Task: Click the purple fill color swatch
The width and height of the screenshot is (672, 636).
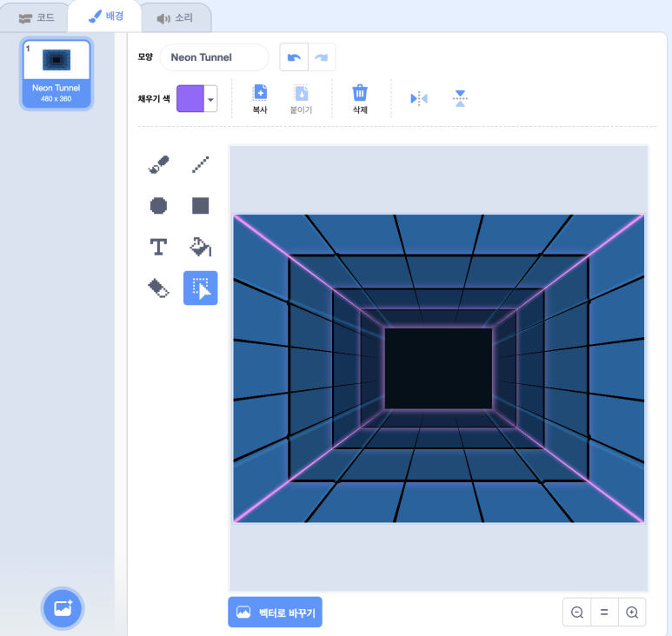Action: [190, 99]
